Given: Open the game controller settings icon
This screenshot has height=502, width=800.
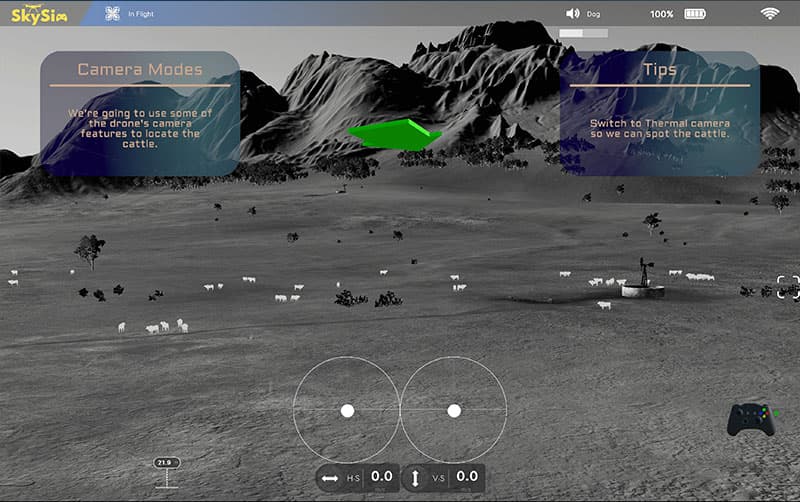Looking at the screenshot, I should click(x=750, y=419).
